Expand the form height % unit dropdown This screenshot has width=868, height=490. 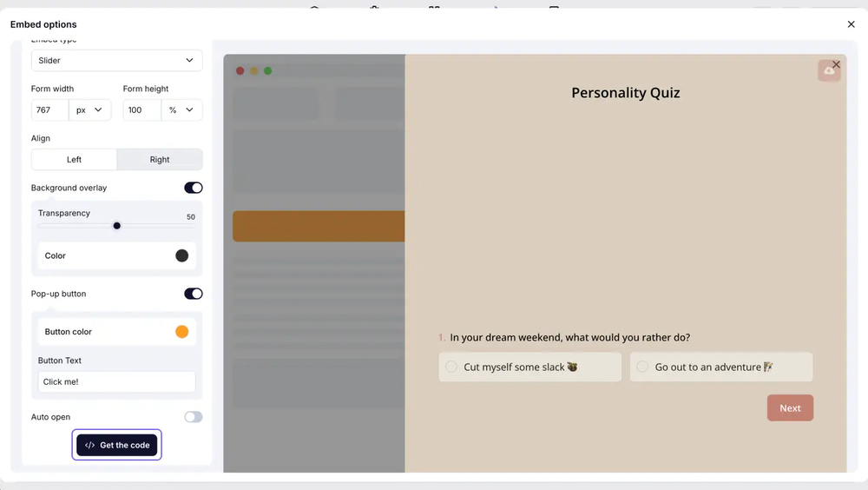pyautogui.click(x=183, y=110)
